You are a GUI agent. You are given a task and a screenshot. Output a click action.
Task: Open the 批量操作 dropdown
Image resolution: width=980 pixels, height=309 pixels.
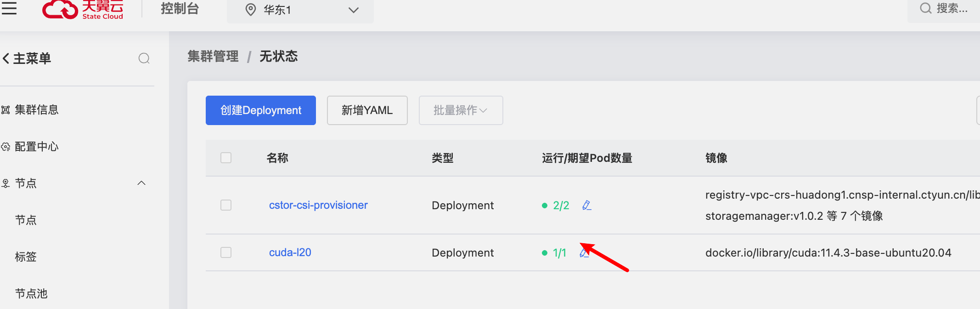pos(461,110)
